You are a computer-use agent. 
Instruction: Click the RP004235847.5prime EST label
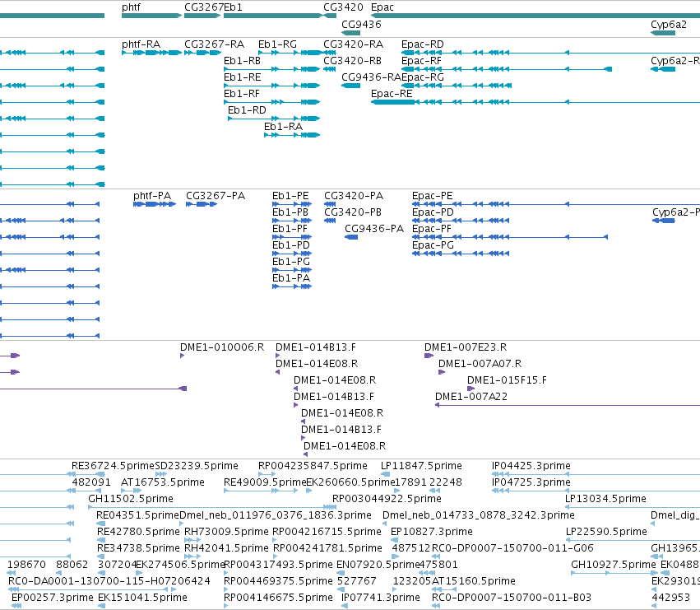[313, 466]
